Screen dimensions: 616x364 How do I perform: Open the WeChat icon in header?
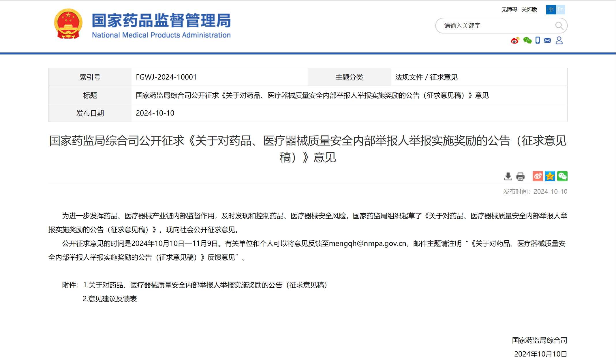[527, 40]
